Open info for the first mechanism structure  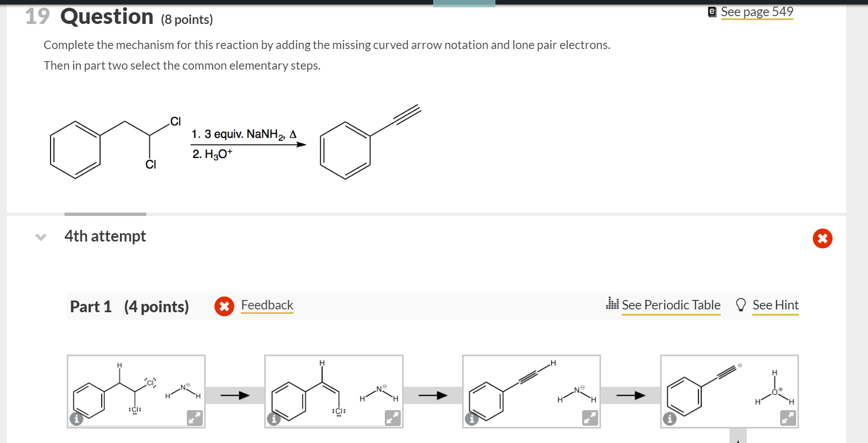tap(76, 418)
